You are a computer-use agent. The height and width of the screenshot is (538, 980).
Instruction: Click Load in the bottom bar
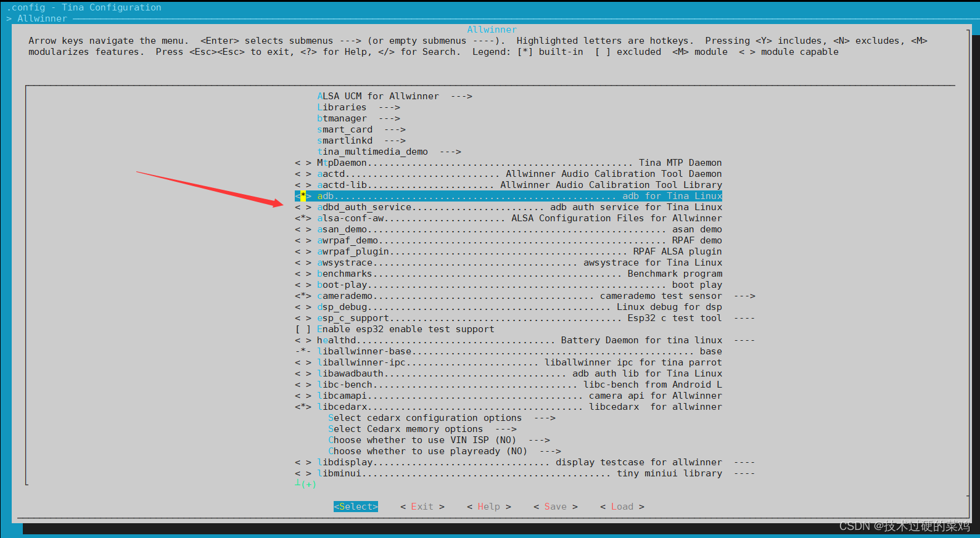622,507
